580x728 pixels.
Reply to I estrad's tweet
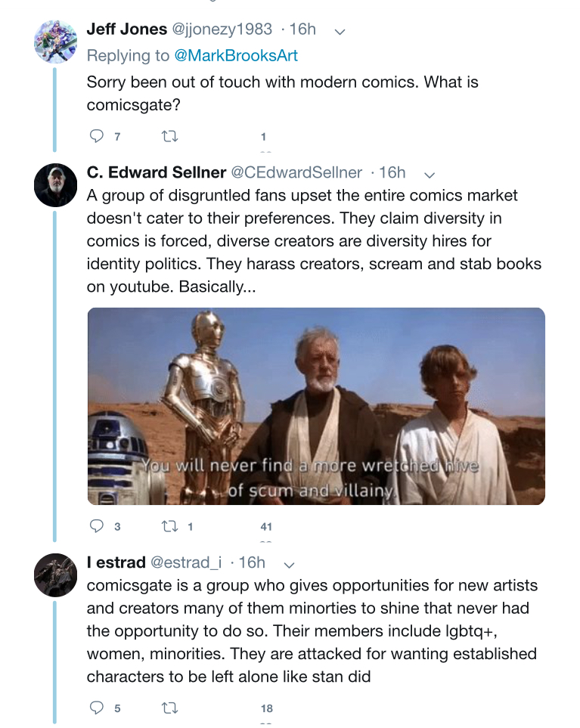coord(96,708)
